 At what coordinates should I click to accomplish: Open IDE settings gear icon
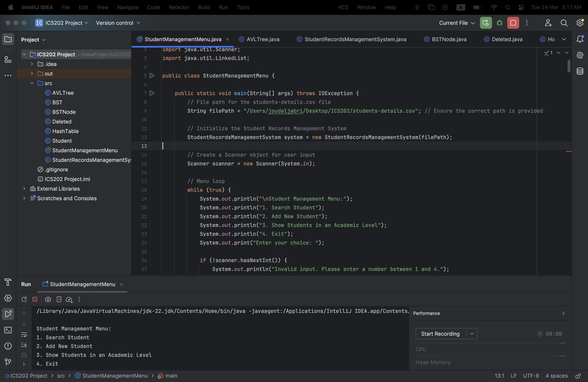pos(580,23)
